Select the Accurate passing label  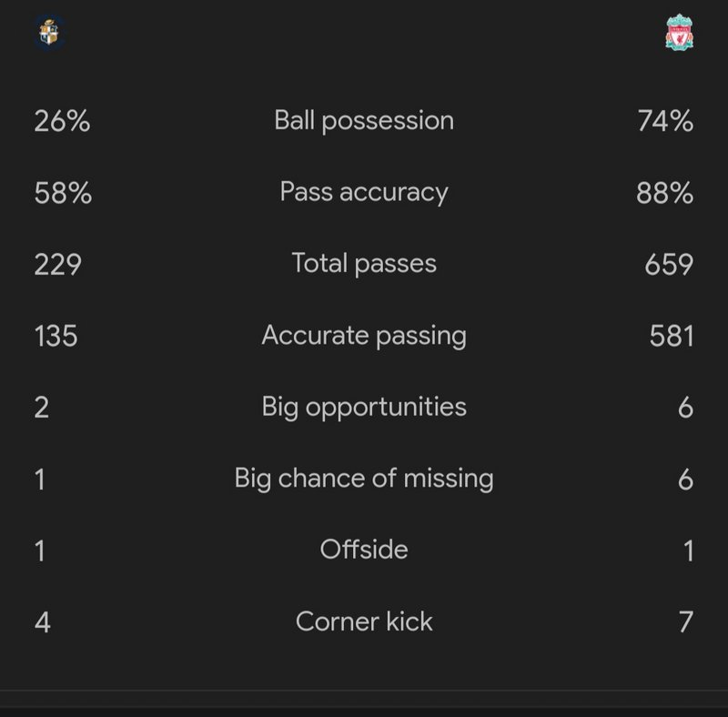click(364, 336)
